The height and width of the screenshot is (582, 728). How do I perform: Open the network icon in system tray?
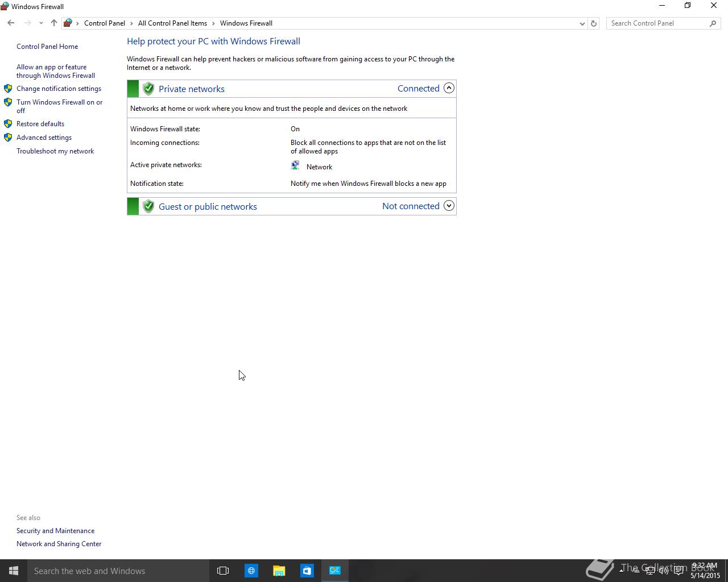click(x=650, y=571)
